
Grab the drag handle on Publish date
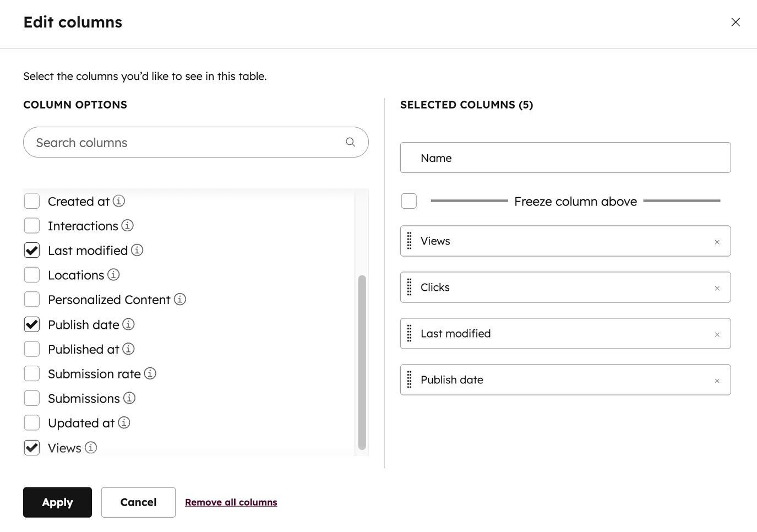point(409,379)
